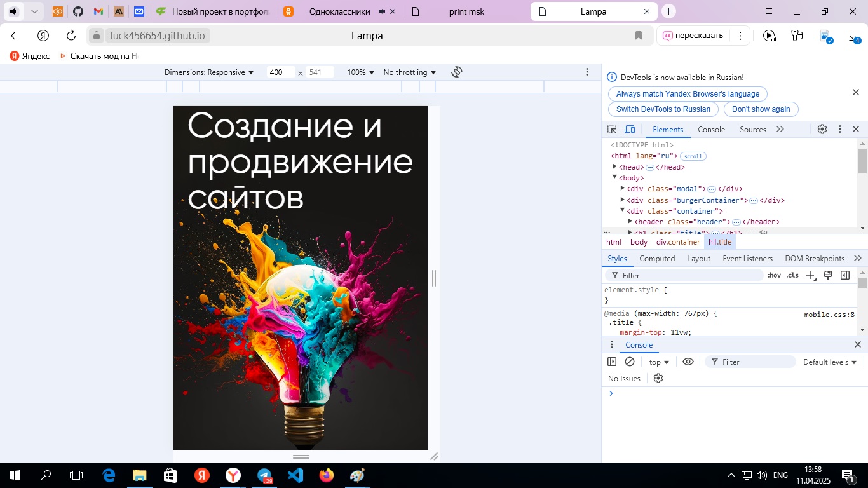Click the site security lock icon
The width and height of the screenshot is (868, 488).
pos(97,36)
